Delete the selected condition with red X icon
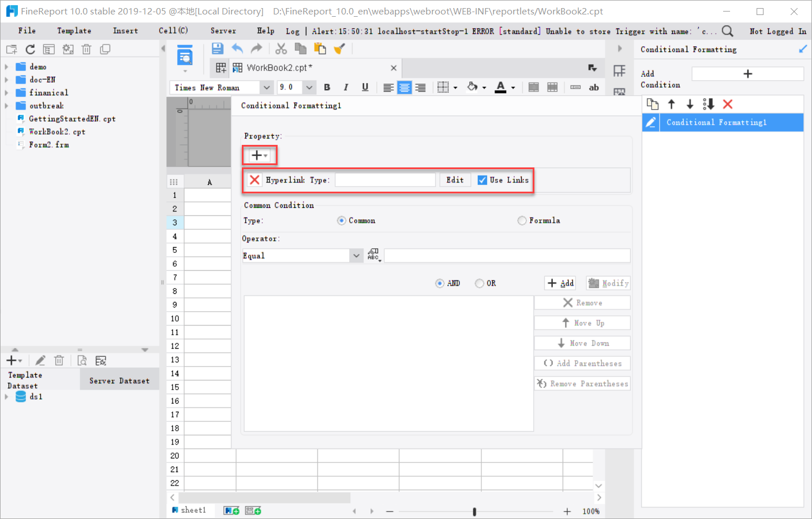 pyautogui.click(x=727, y=104)
